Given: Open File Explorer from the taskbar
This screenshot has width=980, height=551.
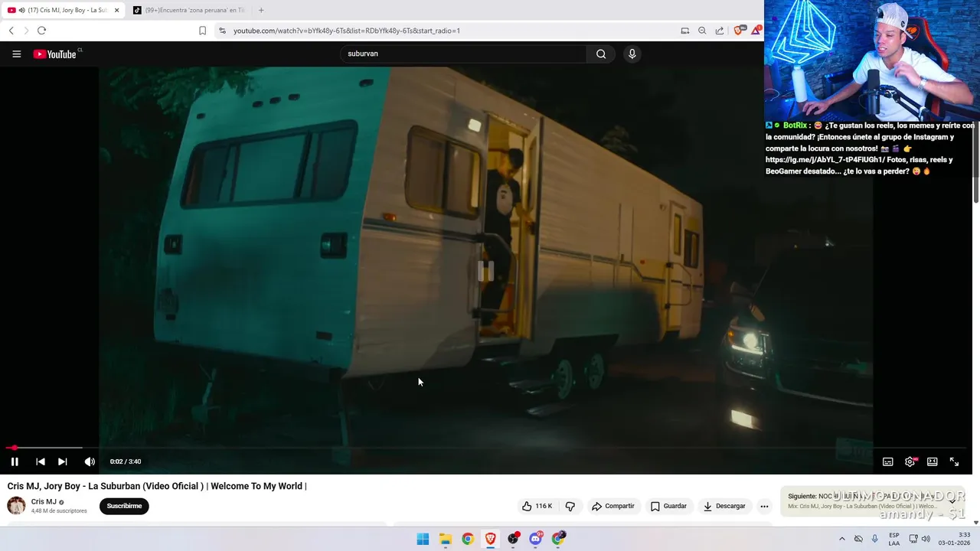Looking at the screenshot, I should pyautogui.click(x=446, y=539).
